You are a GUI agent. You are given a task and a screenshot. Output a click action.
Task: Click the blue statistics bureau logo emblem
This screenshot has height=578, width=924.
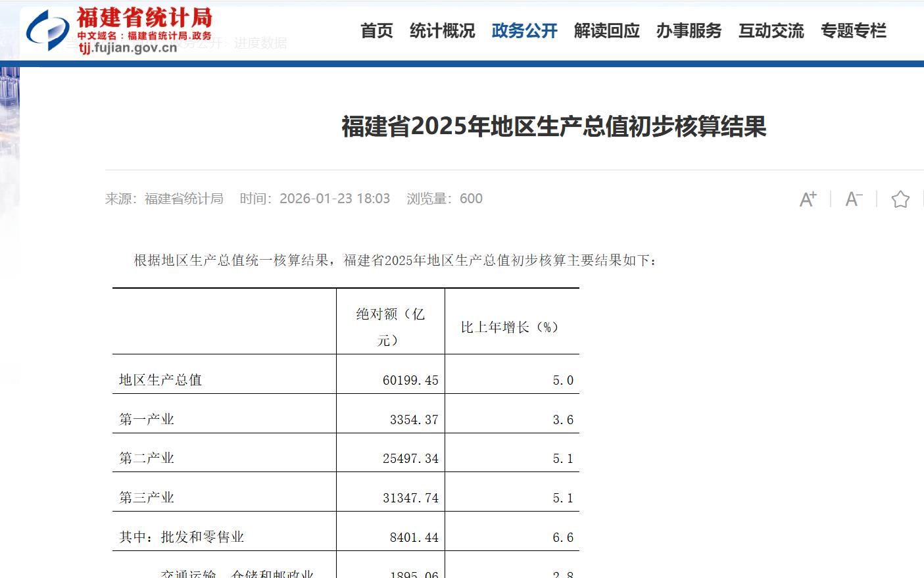(47, 30)
